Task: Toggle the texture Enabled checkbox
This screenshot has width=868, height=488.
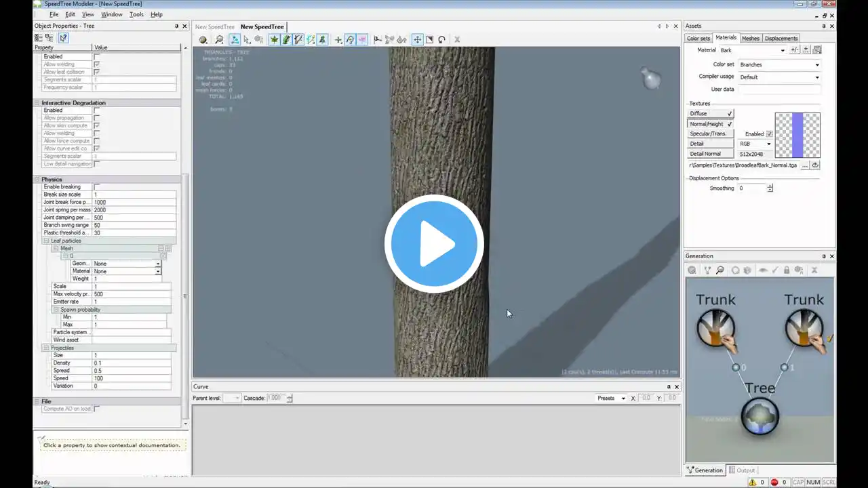Action: pos(769,134)
